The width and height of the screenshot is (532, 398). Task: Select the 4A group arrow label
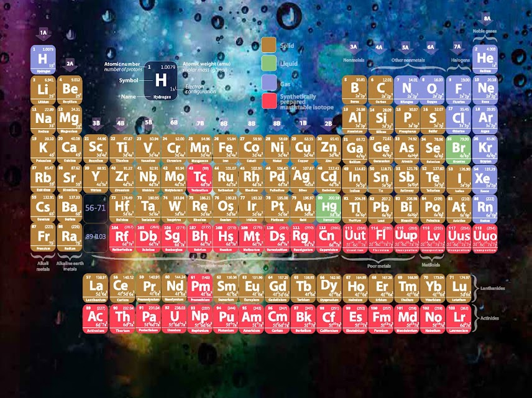379,49
